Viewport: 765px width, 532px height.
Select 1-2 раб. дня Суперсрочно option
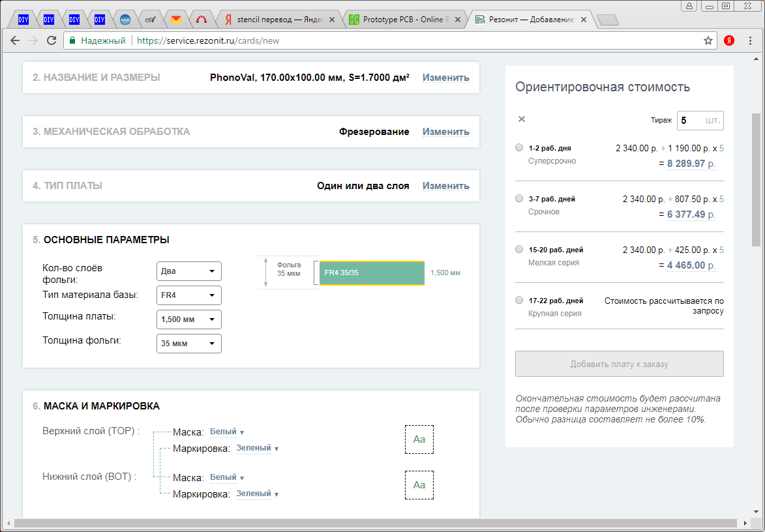(x=519, y=147)
